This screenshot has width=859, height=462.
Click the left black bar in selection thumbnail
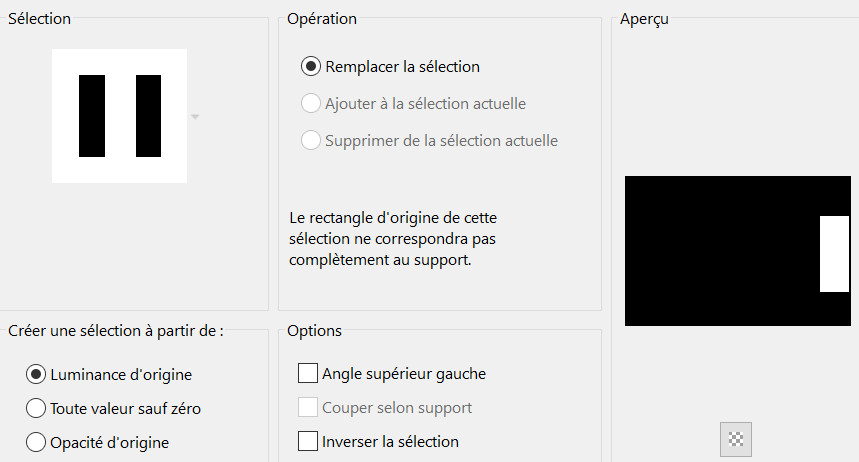pyautogui.click(x=92, y=116)
